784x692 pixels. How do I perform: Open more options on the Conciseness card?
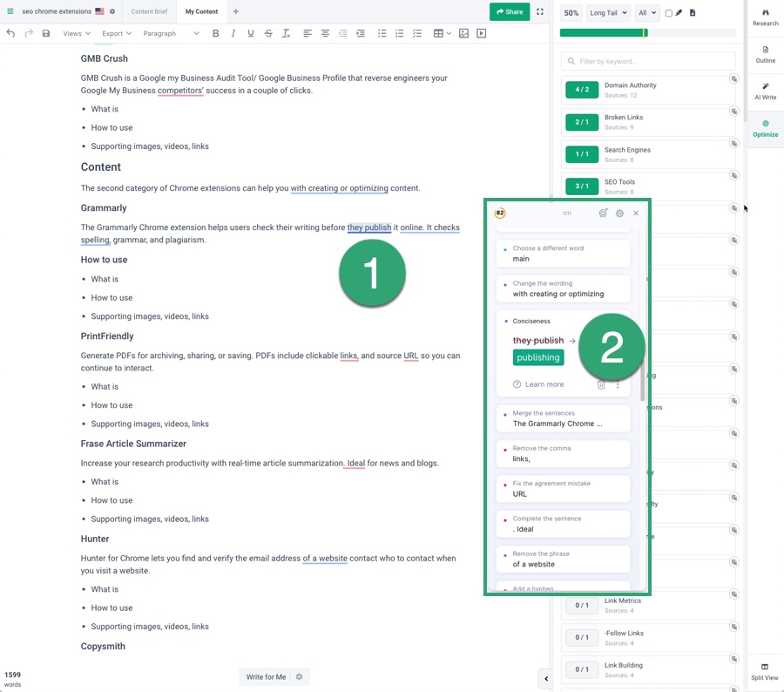click(x=618, y=384)
